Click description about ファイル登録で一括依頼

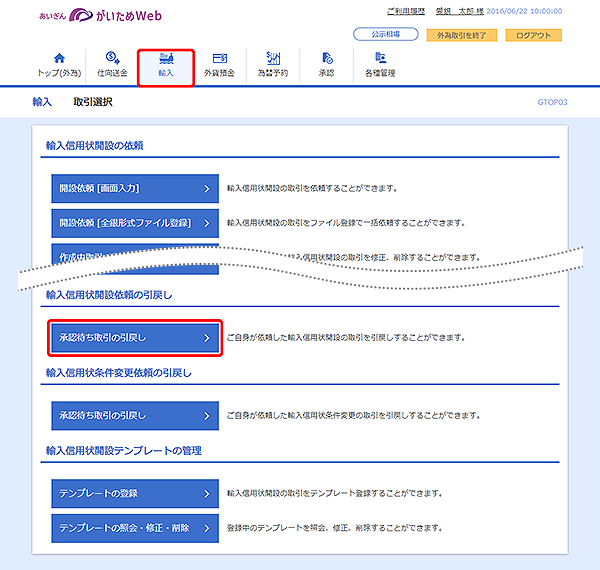[x=346, y=223]
